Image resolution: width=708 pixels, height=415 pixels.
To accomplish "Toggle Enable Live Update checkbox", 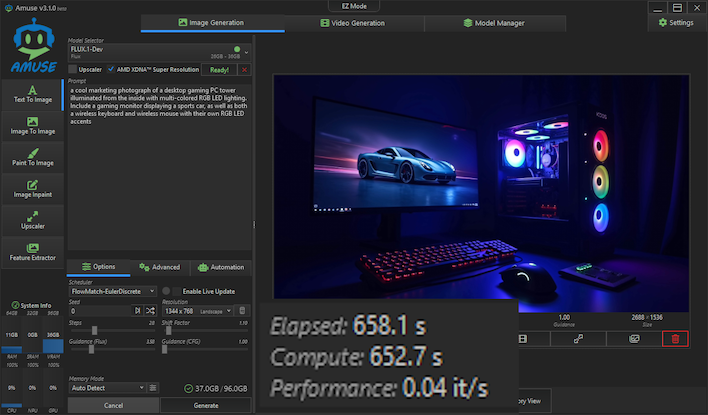I will [177, 291].
